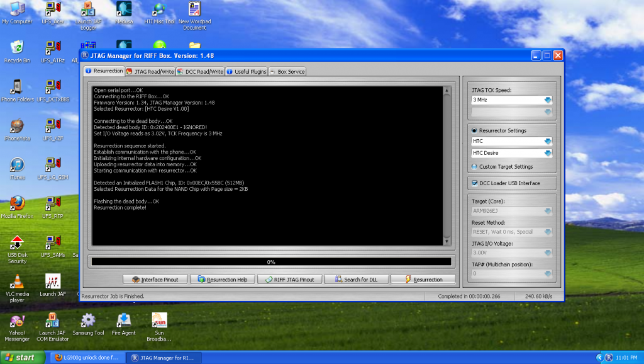Expand hidden system tray icons arrow
The image size is (644, 364).
coord(599,358)
